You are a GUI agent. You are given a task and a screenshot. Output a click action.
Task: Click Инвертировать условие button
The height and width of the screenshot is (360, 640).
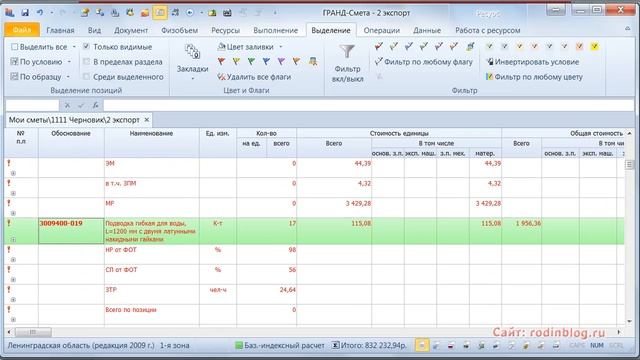pyautogui.click(x=533, y=62)
